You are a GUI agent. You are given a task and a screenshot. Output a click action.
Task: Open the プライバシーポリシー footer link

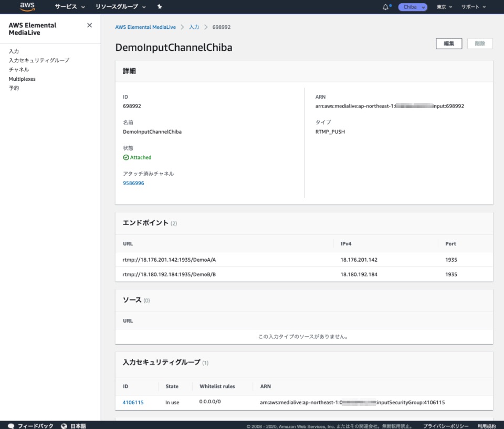[x=446, y=426]
